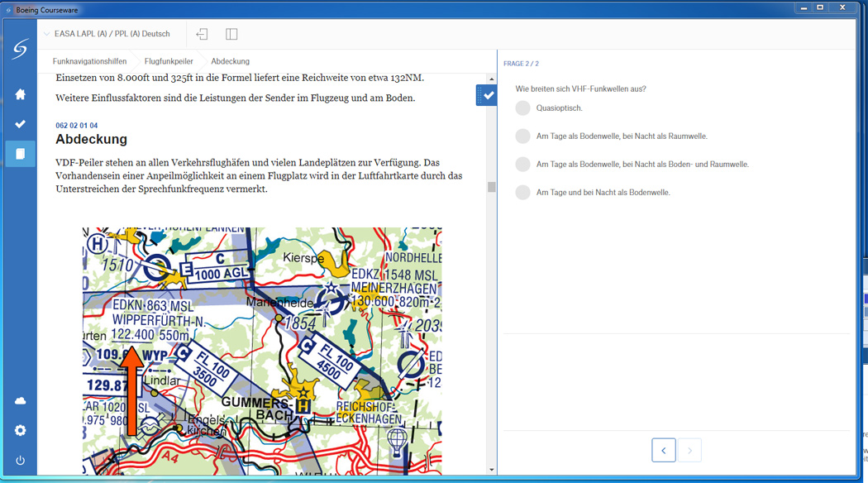The height and width of the screenshot is (483, 868).
Task: Select the document/book icon in sidebar
Action: pos(20,154)
